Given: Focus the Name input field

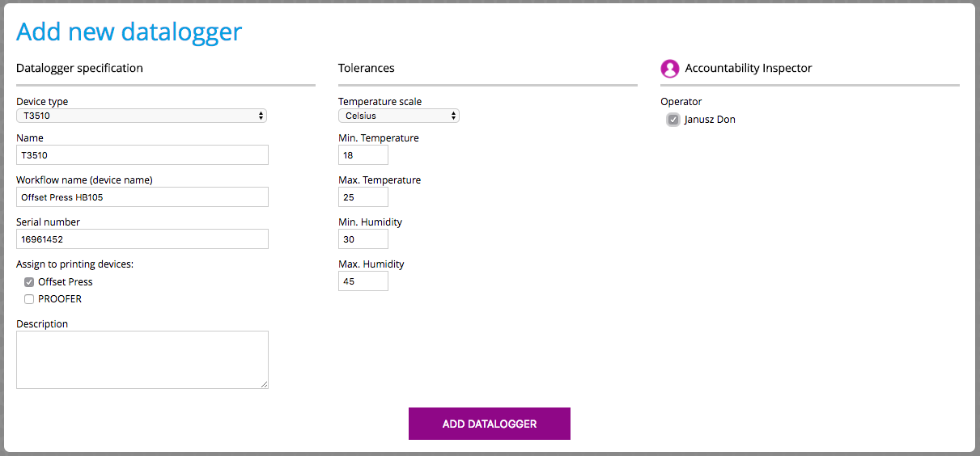Looking at the screenshot, I should click(142, 155).
